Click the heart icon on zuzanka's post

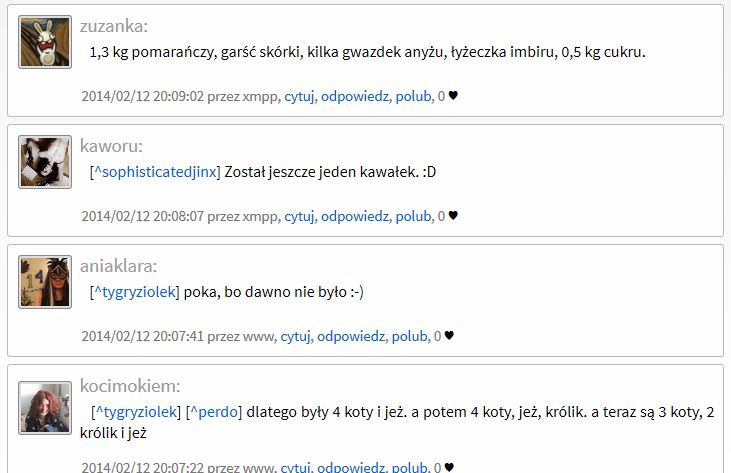(x=453, y=96)
